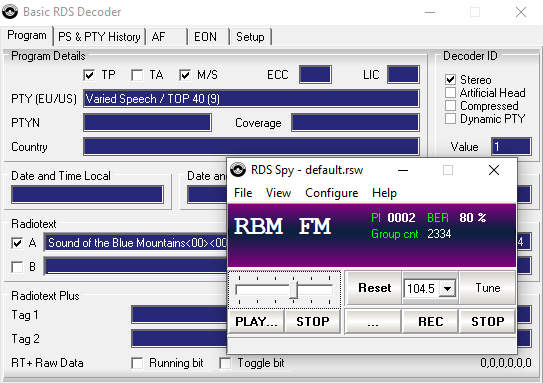Click the RBM FM station name display
This screenshot has height=383, width=543.
coord(283,226)
